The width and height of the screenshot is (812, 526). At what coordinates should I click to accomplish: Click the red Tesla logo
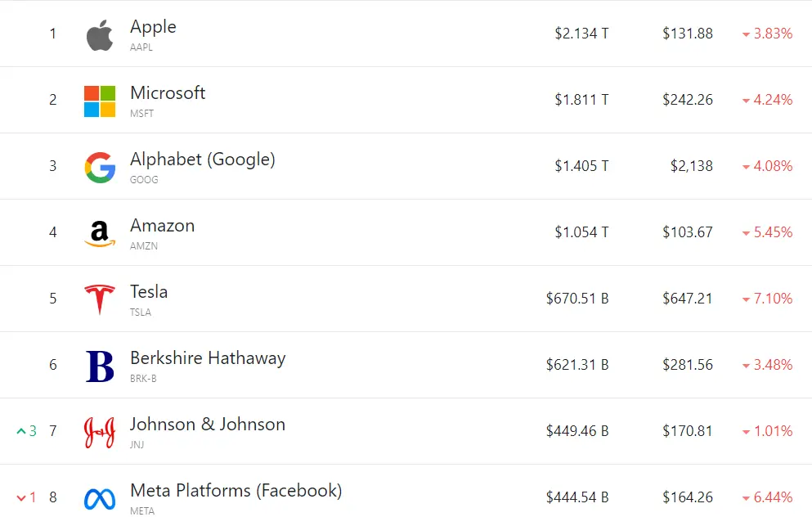(x=100, y=299)
